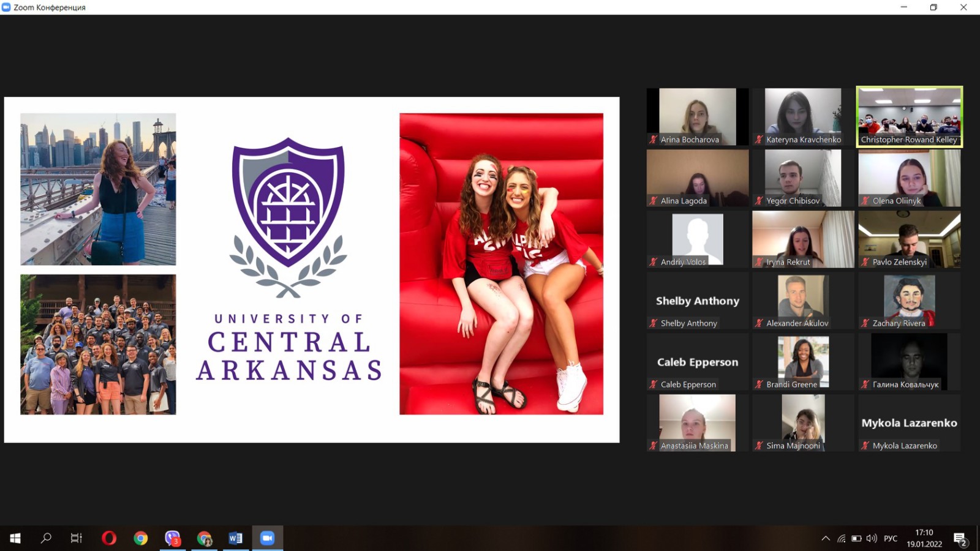Select Yegor Chibisov video tile

coord(803,178)
